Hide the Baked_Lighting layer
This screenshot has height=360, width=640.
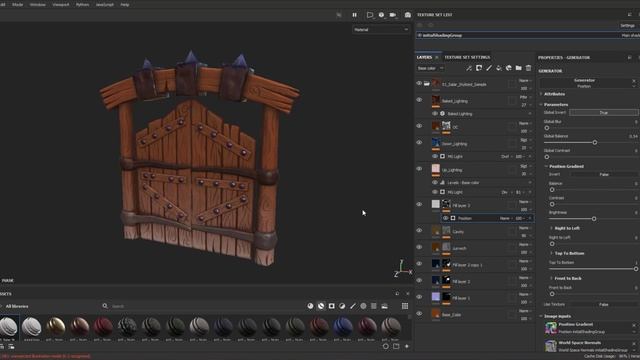pos(419,100)
